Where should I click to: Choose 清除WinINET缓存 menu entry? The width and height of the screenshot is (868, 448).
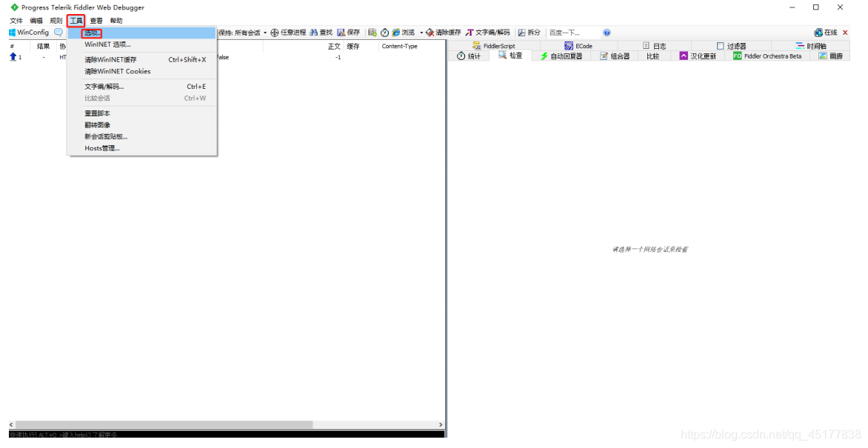[x=141, y=60]
